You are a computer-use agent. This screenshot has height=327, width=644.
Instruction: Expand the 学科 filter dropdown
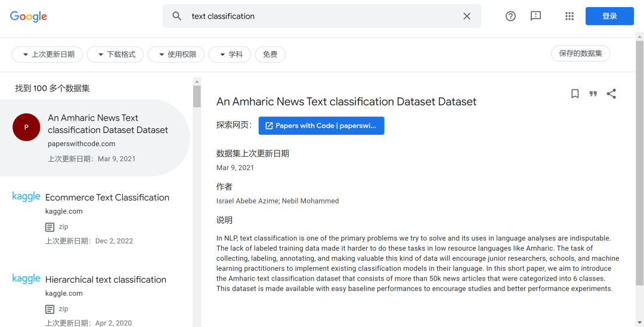(230, 54)
